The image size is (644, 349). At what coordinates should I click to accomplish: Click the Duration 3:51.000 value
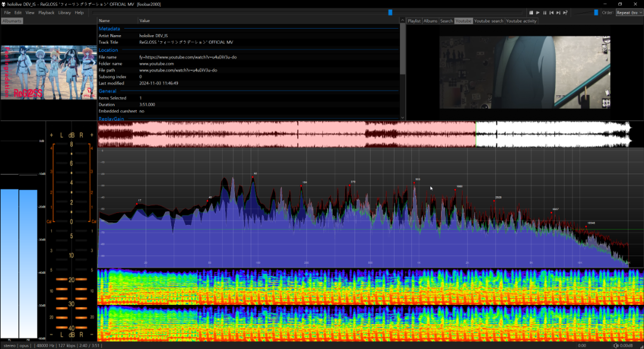point(147,105)
